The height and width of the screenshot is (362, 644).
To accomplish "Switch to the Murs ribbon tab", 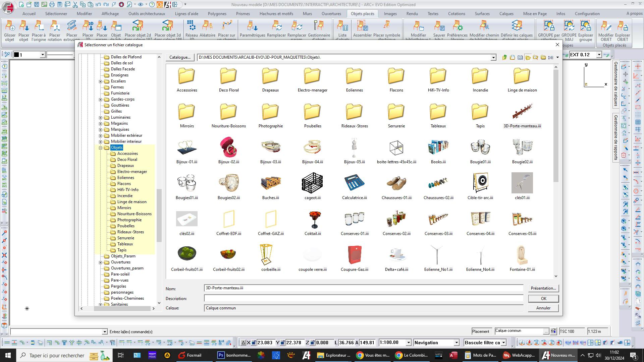I will click(x=307, y=14).
